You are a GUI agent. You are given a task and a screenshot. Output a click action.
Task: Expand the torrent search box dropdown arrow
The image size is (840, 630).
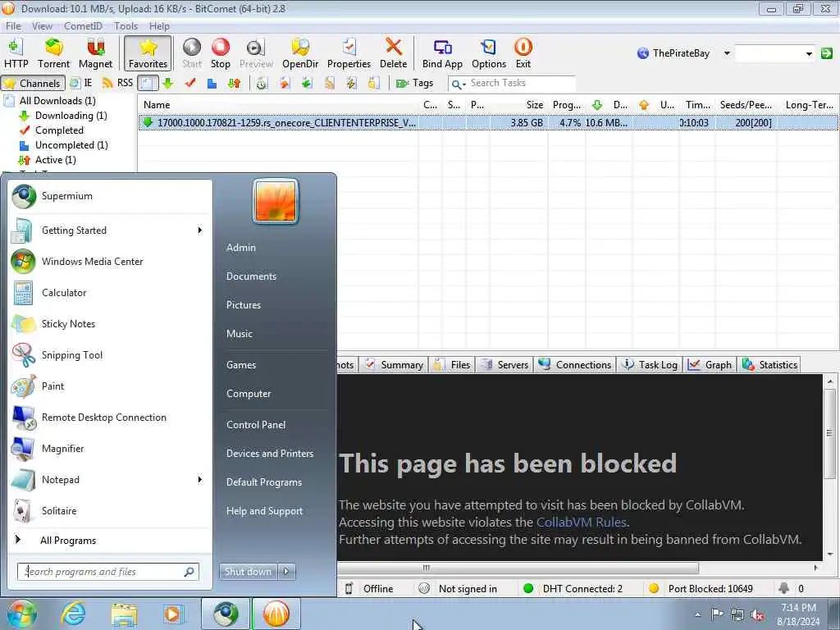click(x=809, y=53)
